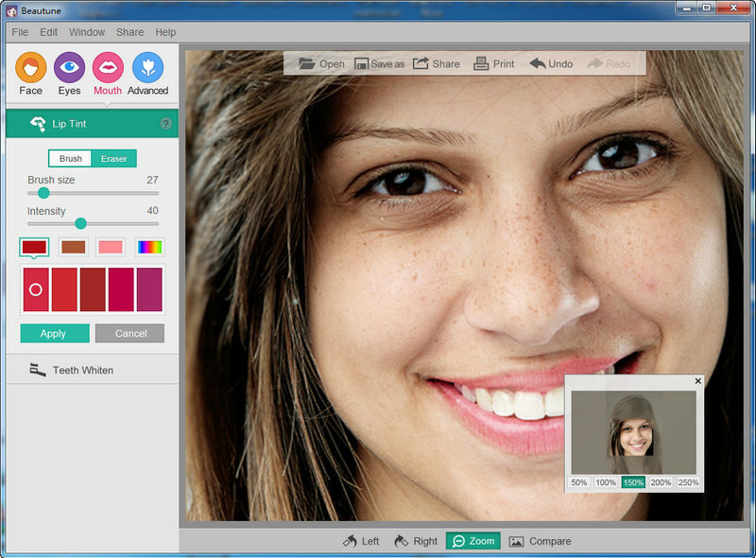Open the Eyes tools category
This screenshot has width=756, height=558.
coord(69,68)
